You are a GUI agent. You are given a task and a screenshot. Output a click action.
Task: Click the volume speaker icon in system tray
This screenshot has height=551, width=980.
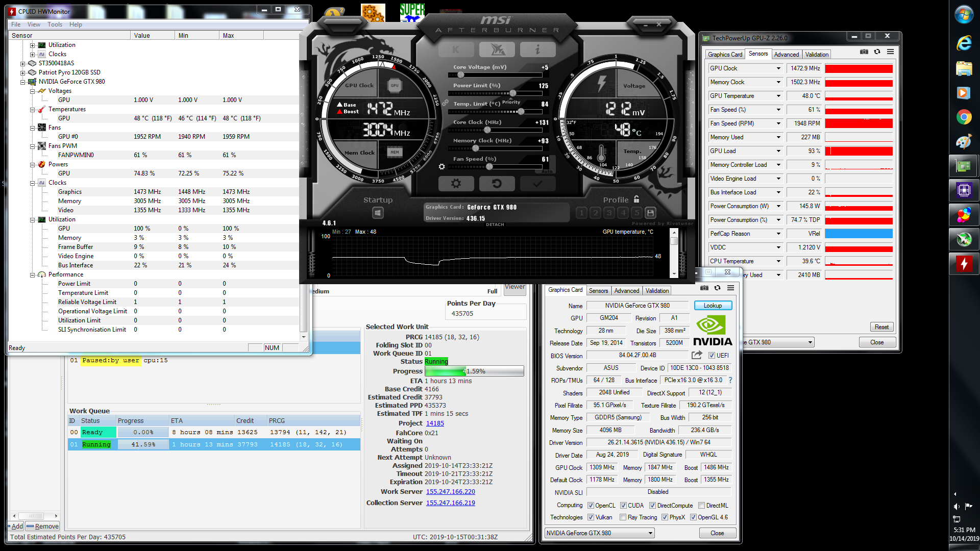[956, 506]
